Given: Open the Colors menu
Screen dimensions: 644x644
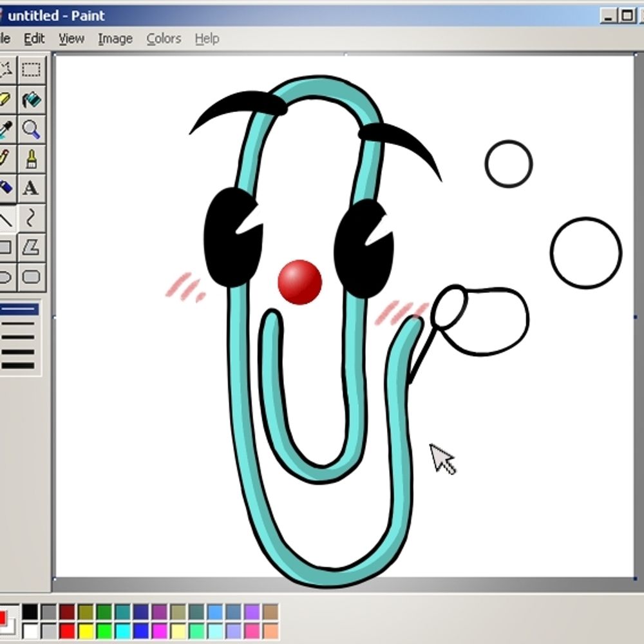Looking at the screenshot, I should [164, 39].
